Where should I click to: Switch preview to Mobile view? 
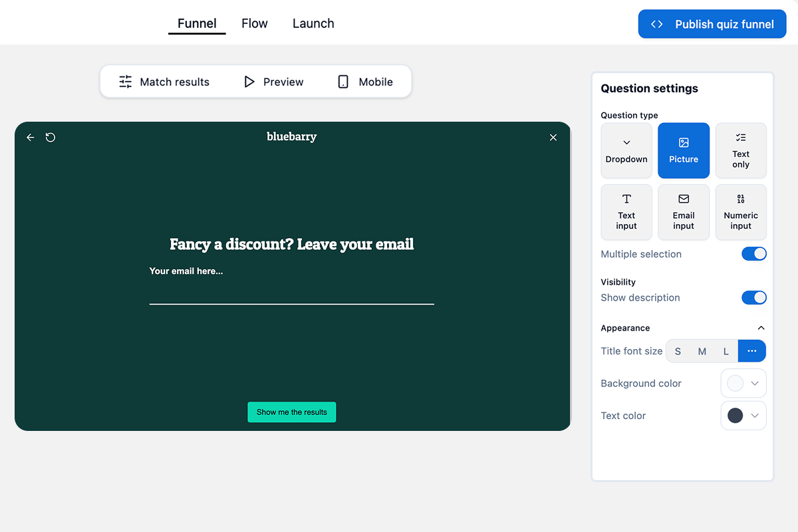point(364,81)
